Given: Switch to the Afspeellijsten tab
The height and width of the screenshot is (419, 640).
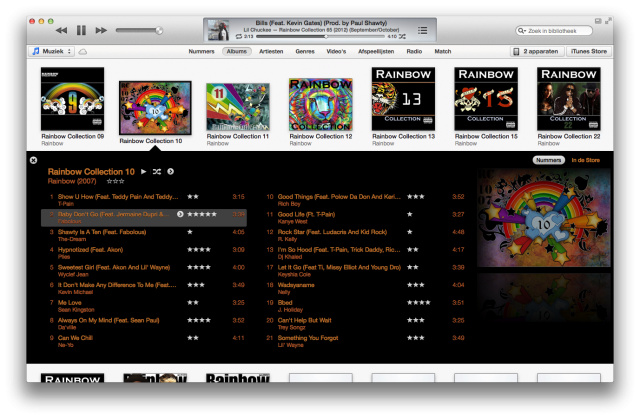Looking at the screenshot, I should [x=376, y=51].
